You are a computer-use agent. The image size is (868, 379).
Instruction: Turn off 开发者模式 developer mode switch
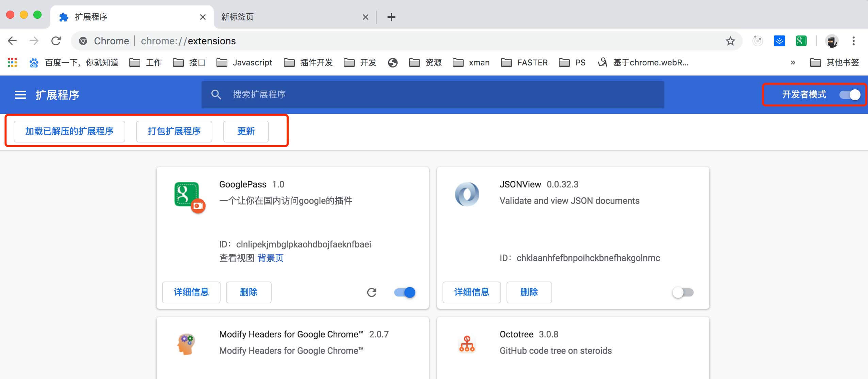[x=850, y=95]
